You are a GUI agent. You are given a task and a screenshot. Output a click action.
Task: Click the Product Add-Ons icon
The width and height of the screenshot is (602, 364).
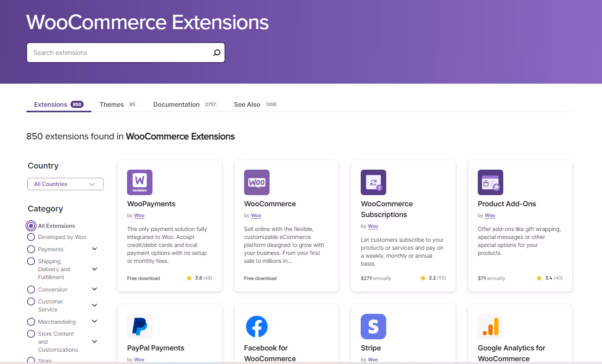[x=490, y=182]
